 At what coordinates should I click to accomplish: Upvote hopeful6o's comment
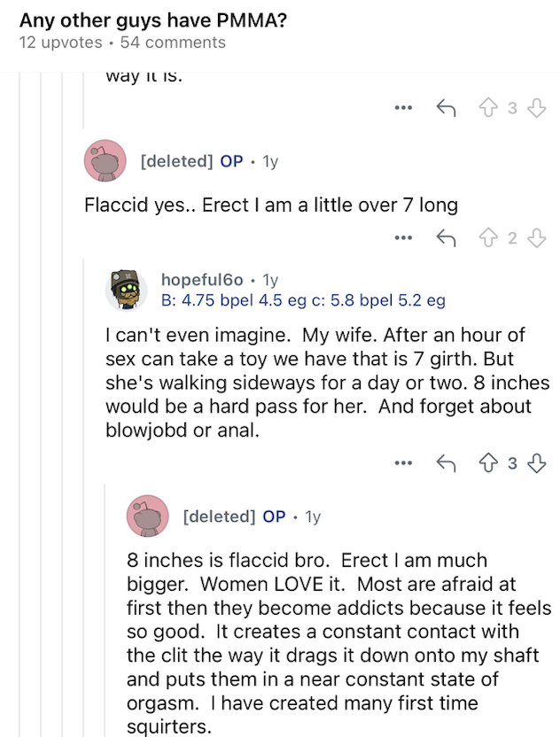488,463
